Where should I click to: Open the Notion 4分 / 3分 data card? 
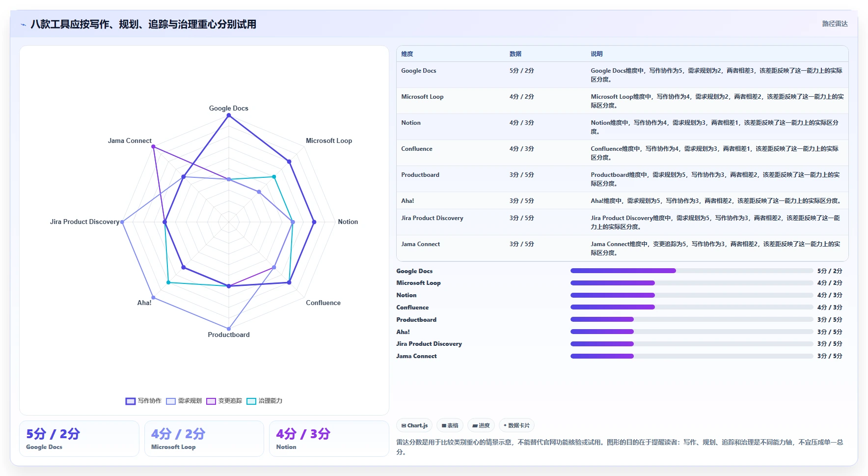329,439
